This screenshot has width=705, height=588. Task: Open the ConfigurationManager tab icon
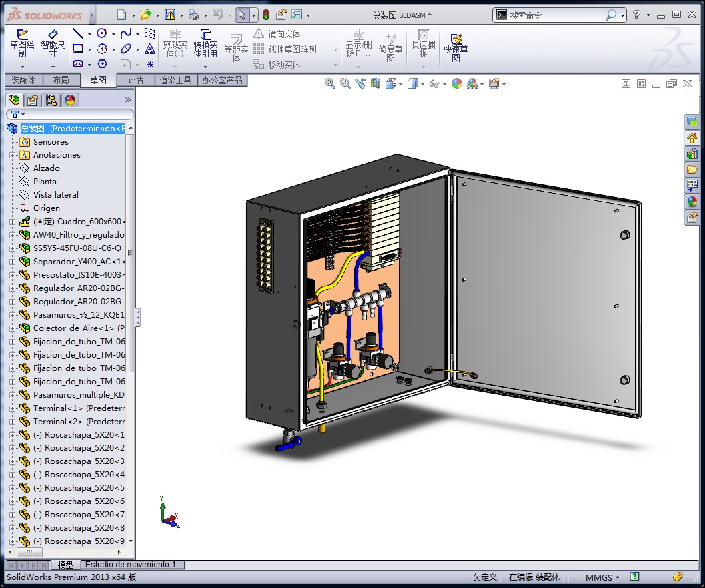51,100
